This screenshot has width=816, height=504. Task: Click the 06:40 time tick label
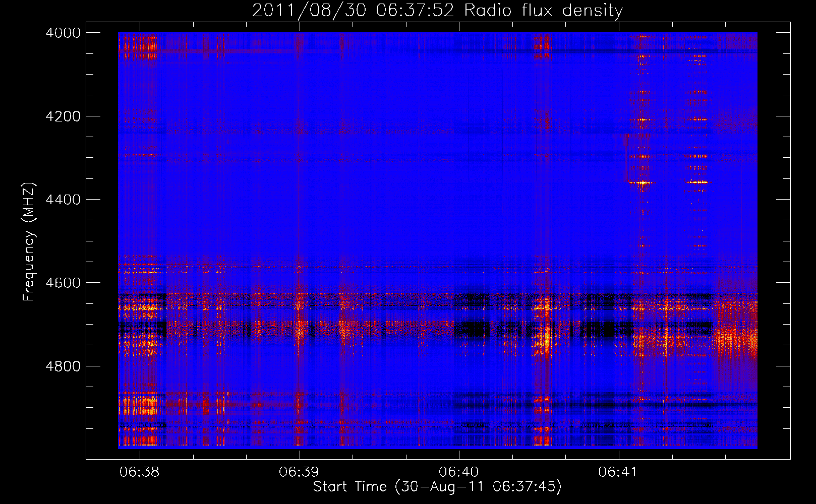coord(459,472)
